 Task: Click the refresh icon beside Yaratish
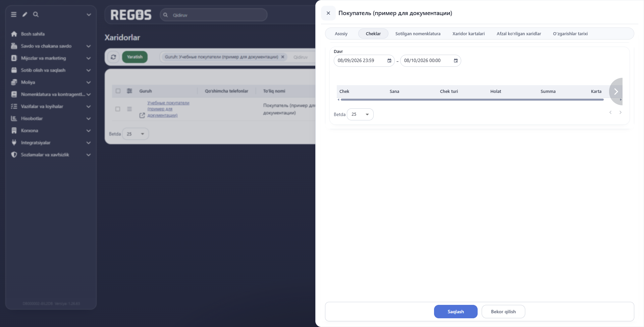tap(113, 57)
